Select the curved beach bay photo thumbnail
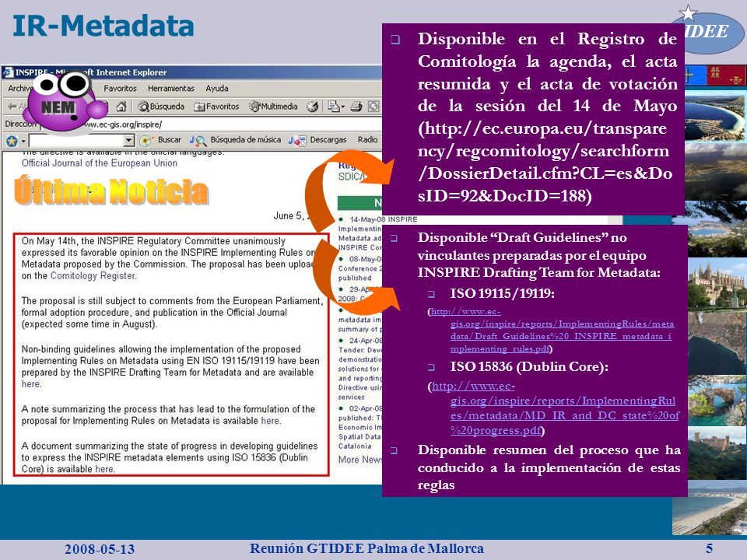Image resolution: width=747 pixels, height=560 pixels. coord(714,115)
